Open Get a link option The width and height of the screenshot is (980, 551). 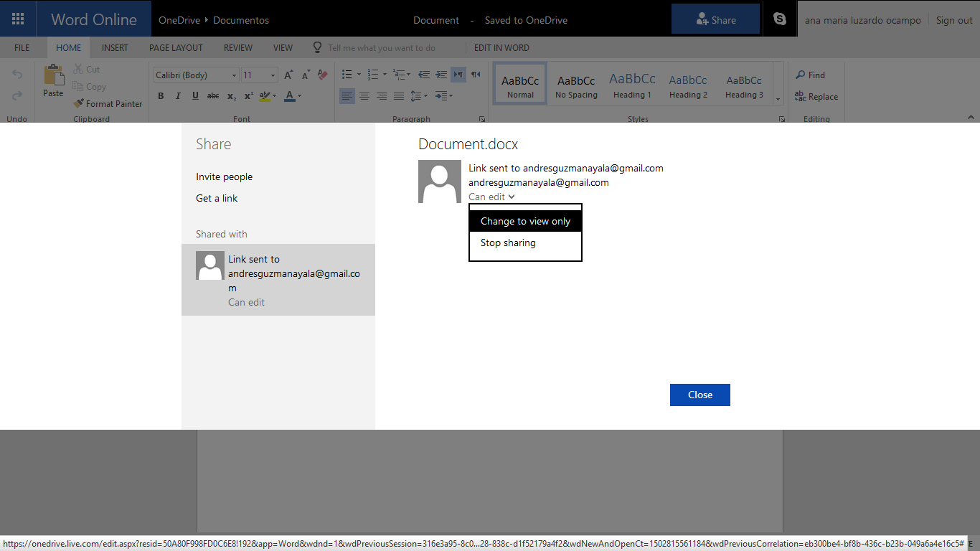[217, 198]
